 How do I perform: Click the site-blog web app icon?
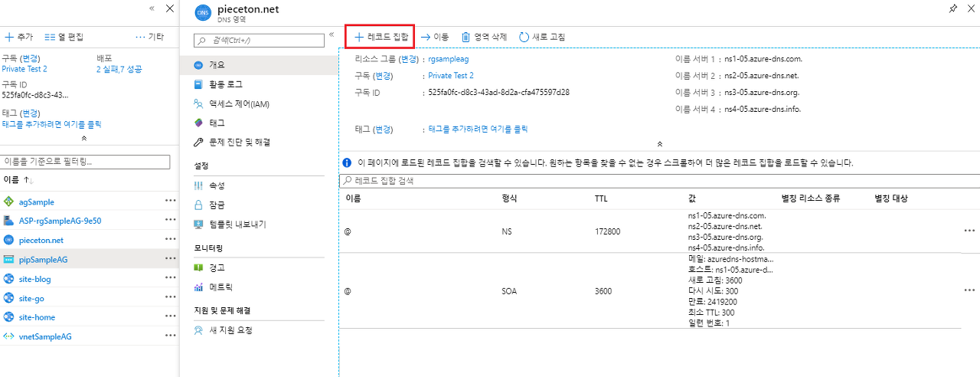pos(9,279)
